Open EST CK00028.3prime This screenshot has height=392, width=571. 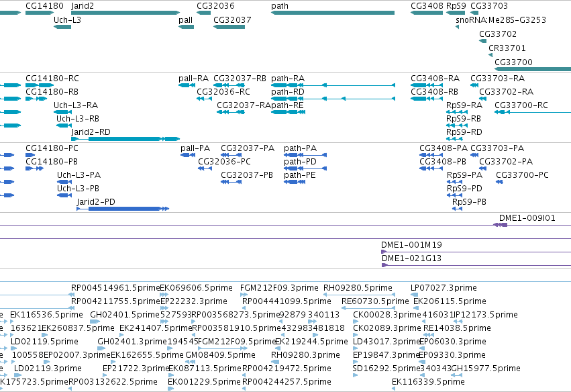coord(387,315)
